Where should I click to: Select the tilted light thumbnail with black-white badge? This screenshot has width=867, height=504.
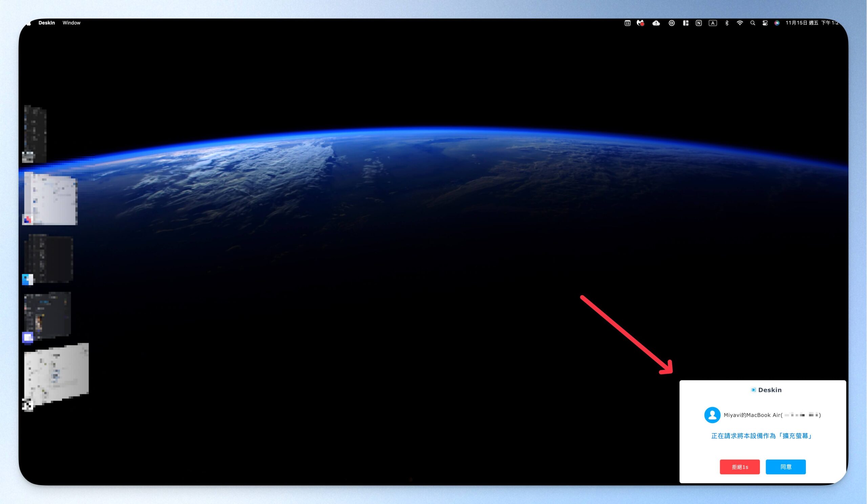56,377
